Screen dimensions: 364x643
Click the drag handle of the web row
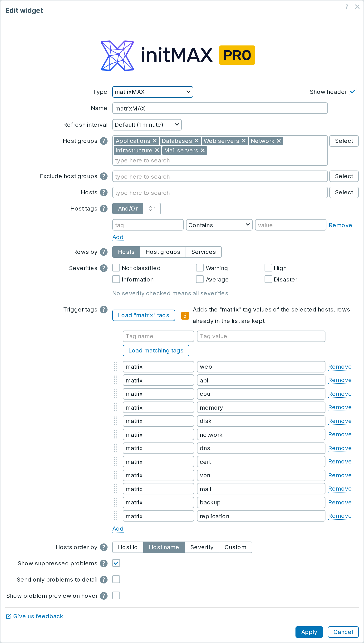(x=115, y=367)
